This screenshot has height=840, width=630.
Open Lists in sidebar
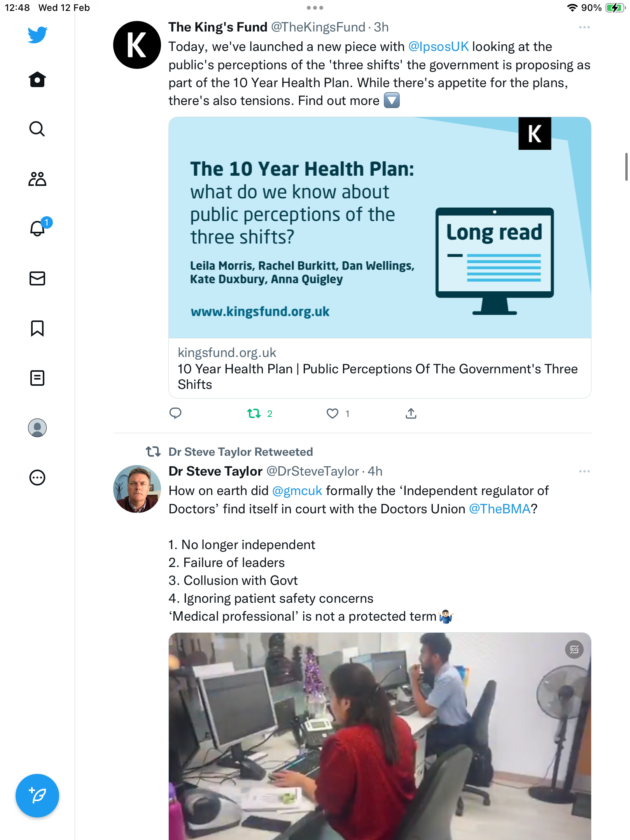pyautogui.click(x=37, y=378)
